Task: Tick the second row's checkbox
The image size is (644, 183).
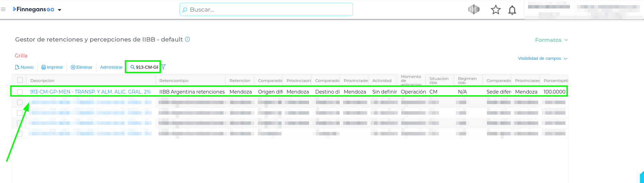Action: point(20,102)
